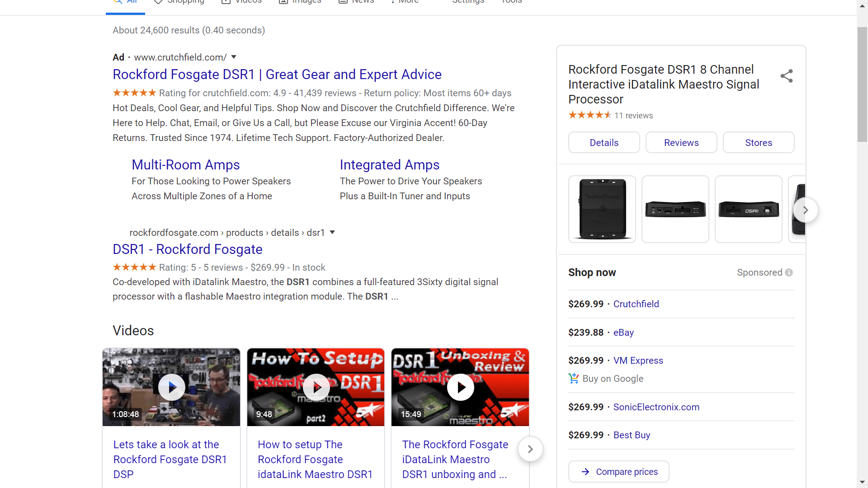This screenshot has height=488, width=868.
Task: Click the share icon on product panel
Action: [x=787, y=76]
